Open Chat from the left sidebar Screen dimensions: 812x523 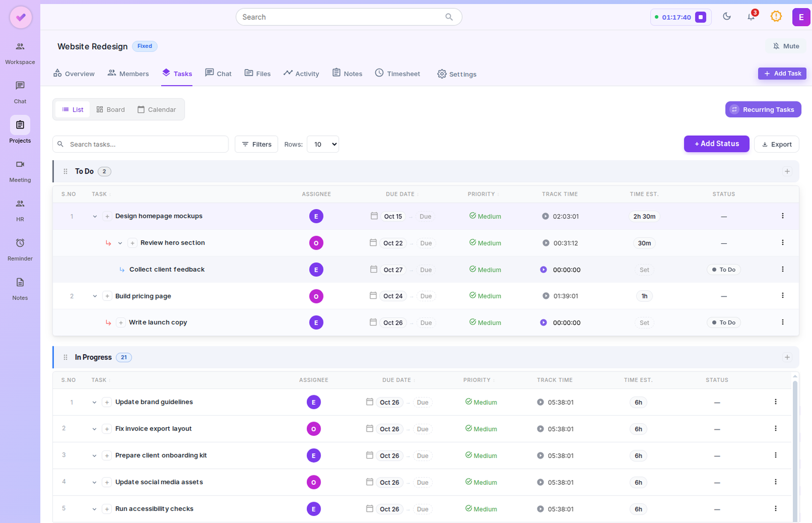[20, 92]
